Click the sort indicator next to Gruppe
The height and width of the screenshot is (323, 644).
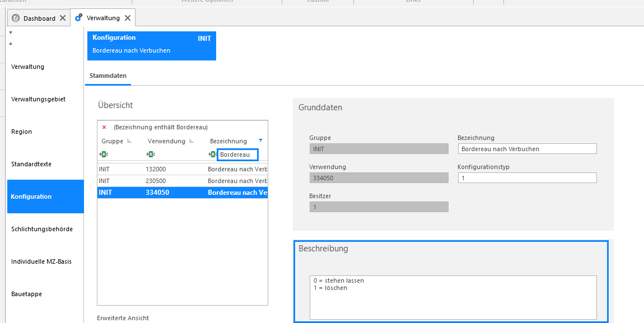(x=129, y=141)
